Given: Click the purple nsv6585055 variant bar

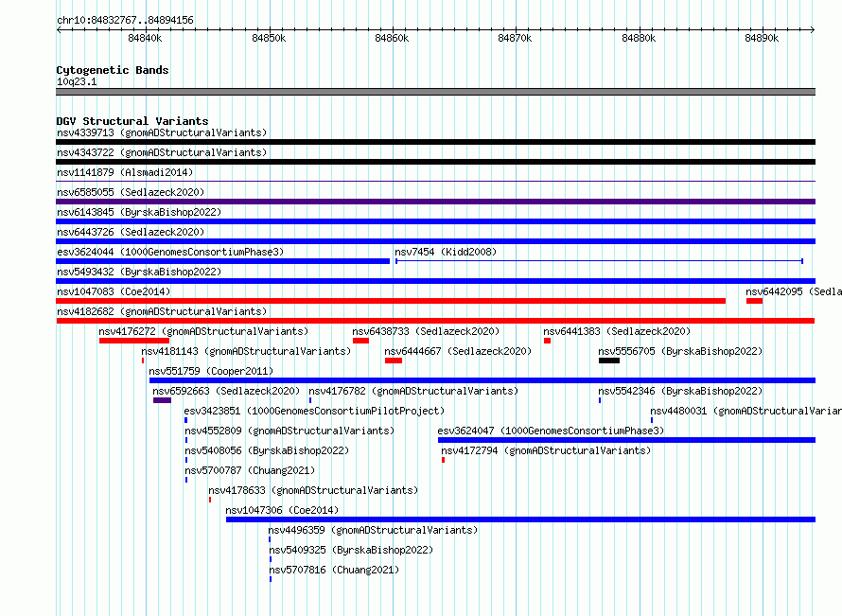Looking at the screenshot, I should point(435,202).
